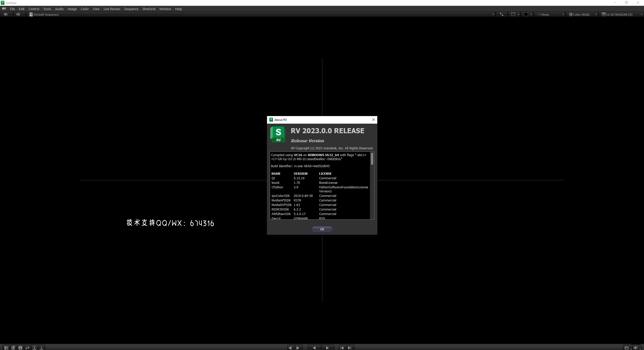Click the NvidiaDVPSDK entry
This screenshot has height=350, width=644.
tap(282, 205)
